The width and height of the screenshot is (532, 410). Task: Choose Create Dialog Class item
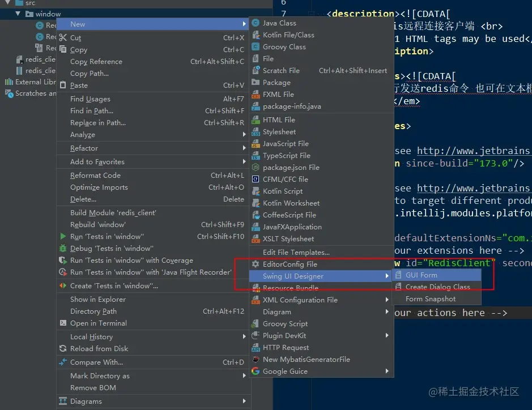click(x=436, y=287)
